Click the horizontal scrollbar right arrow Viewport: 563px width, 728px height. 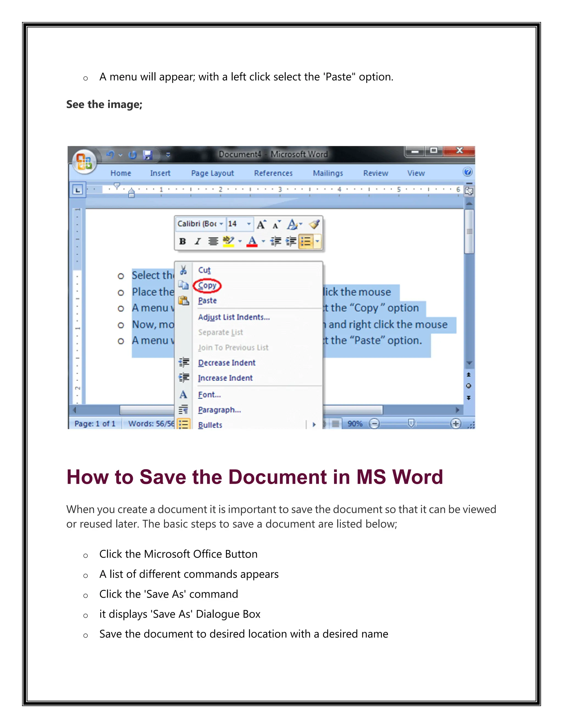(x=458, y=410)
